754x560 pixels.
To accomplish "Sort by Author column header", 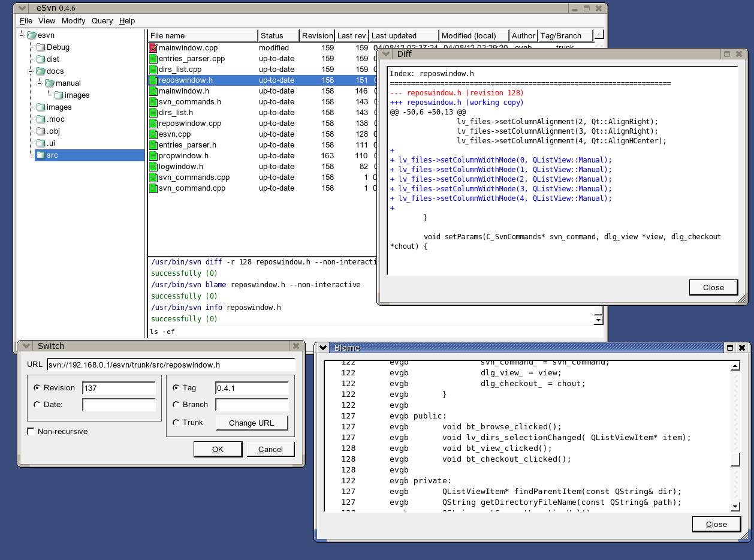I will (x=524, y=35).
